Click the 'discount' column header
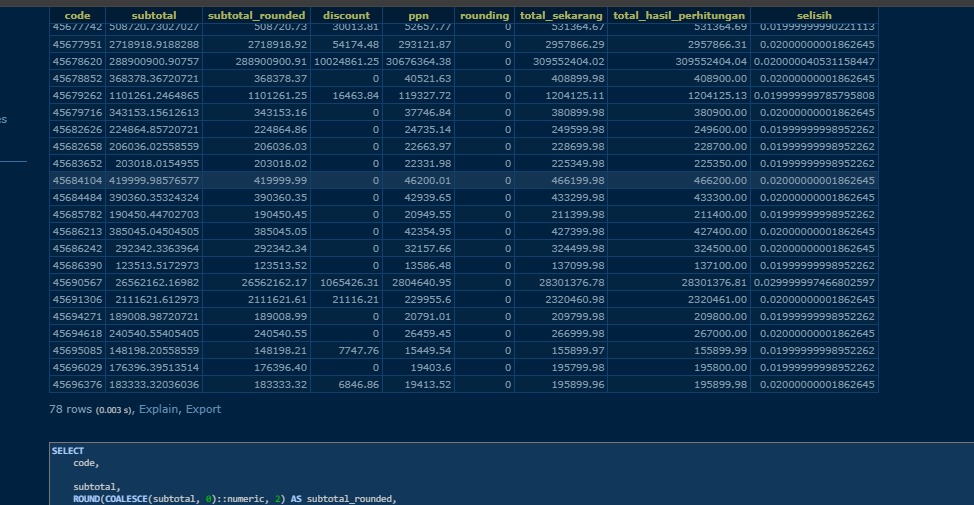This screenshot has width=974, height=505. click(347, 16)
